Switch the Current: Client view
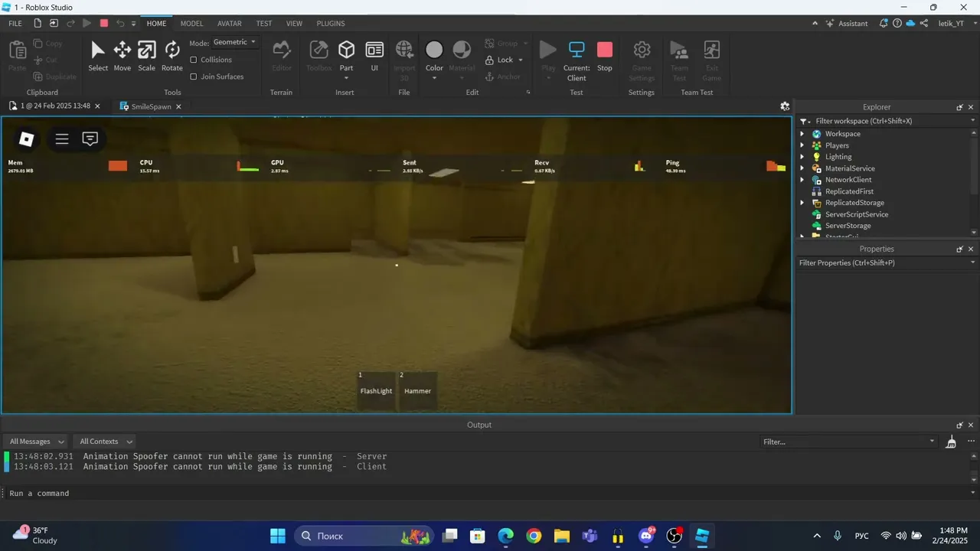This screenshot has width=980, height=551. [x=577, y=60]
